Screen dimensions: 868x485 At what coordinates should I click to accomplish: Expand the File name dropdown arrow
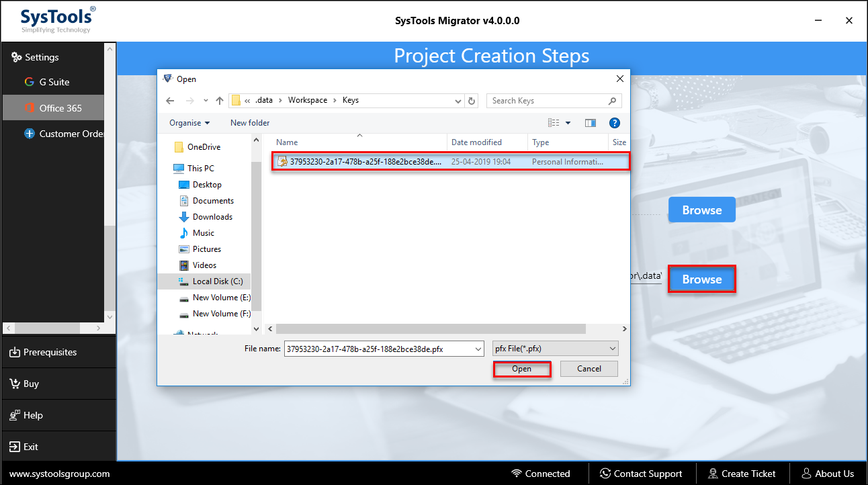pos(478,349)
